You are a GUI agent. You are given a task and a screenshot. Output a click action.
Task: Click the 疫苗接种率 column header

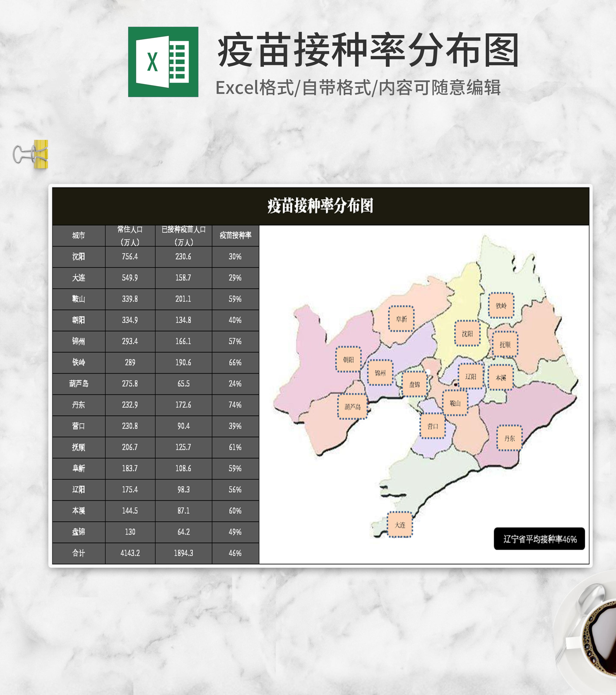(235, 235)
